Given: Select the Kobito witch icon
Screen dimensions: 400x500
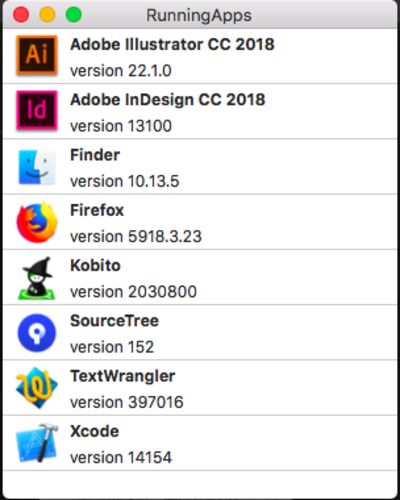Looking at the screenshot, I should click(x=37, y=278).
